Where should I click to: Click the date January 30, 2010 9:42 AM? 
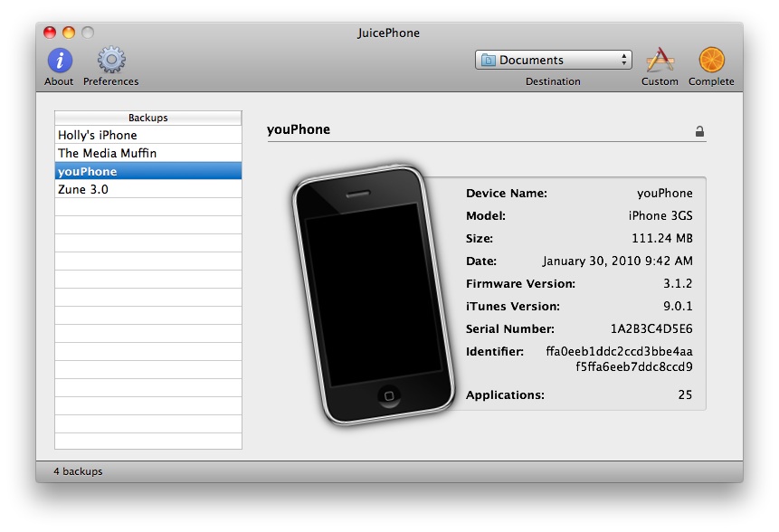click(618, 261)
